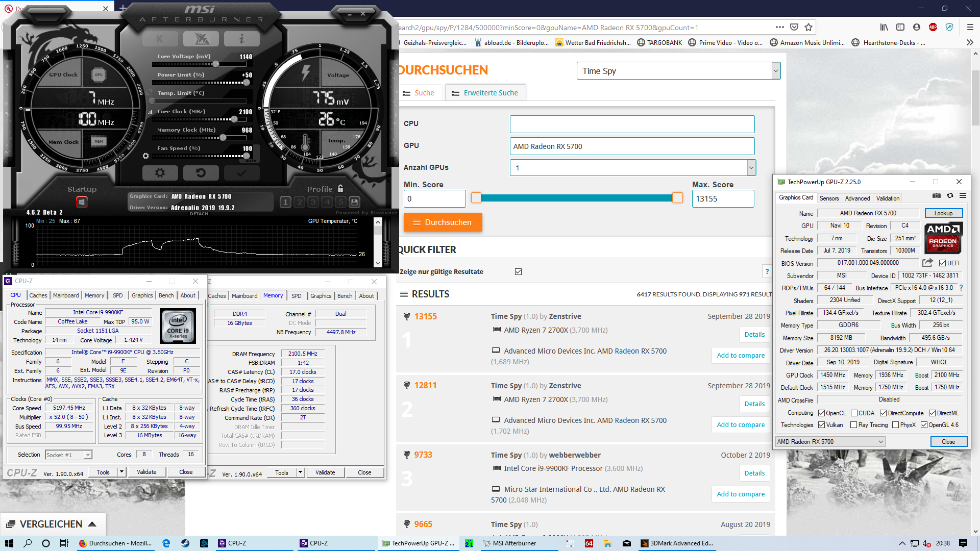
Task: Save Afterburner profile with floppy icon
Action: point(355,202)
